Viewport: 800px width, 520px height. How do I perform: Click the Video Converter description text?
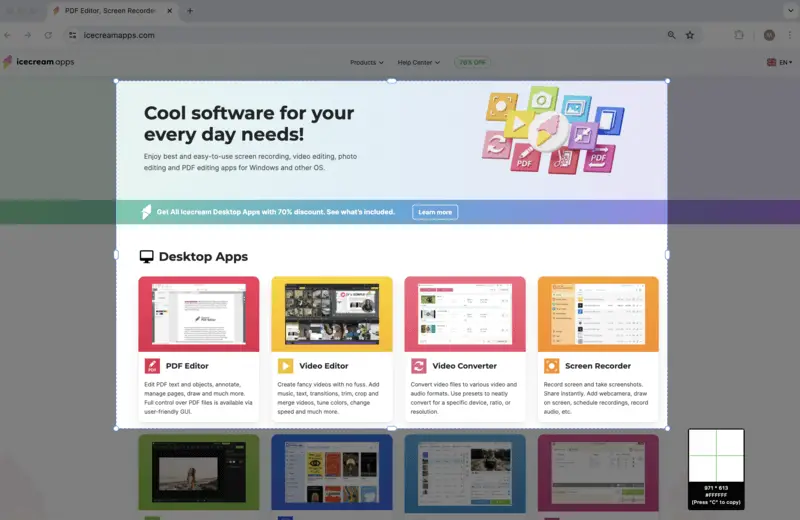pyautogui.click(x=464, y=398)
